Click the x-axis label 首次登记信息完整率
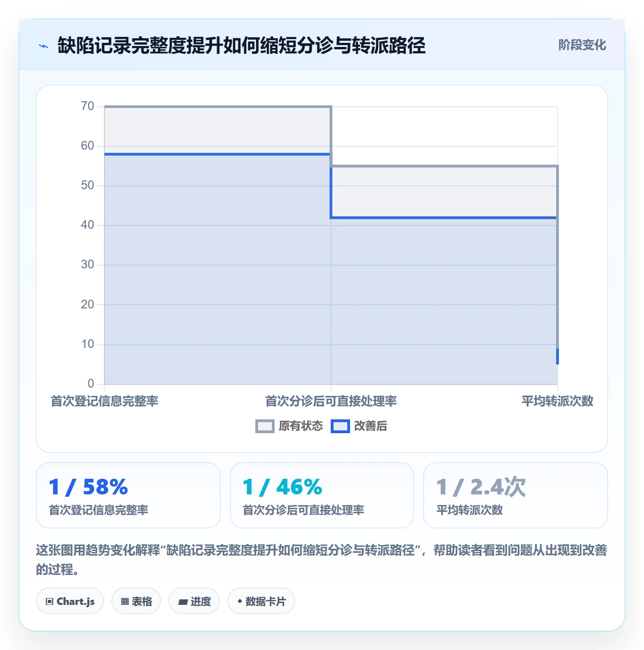644x650 pixels. tap(104, 401)
